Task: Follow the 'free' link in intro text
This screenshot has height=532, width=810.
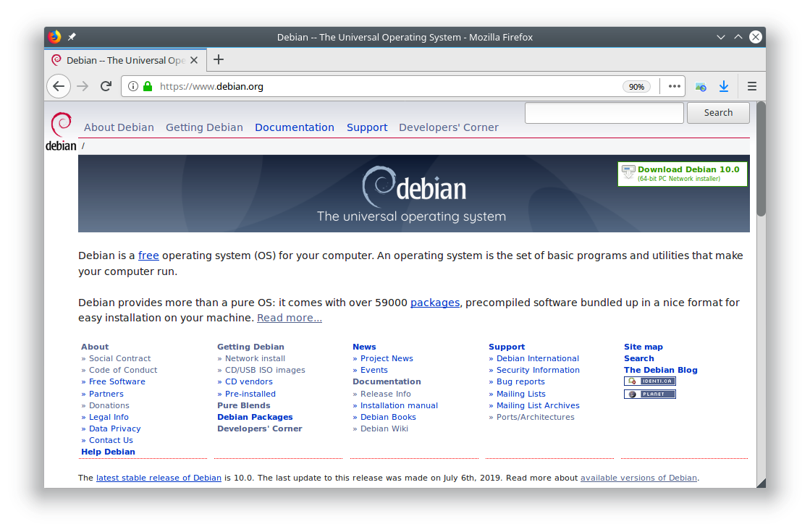Action: tap(148, 256)
